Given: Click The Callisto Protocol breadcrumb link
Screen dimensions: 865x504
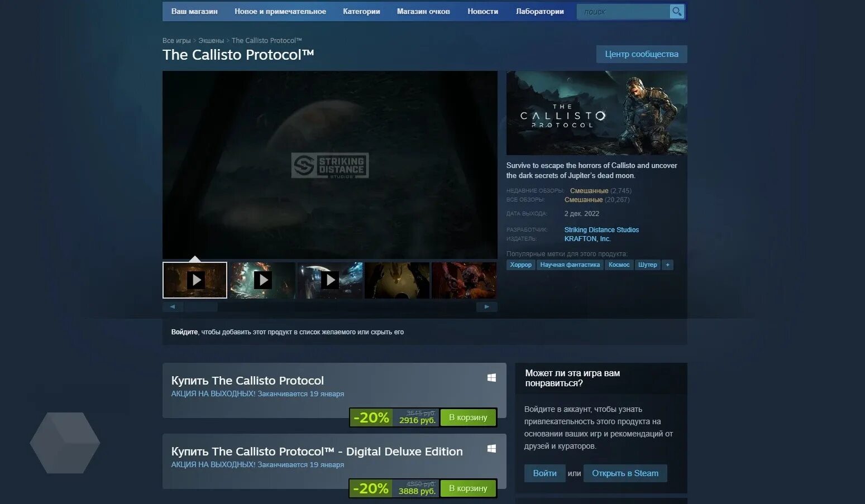Looking at the screenshot, I should pos(267,41).
